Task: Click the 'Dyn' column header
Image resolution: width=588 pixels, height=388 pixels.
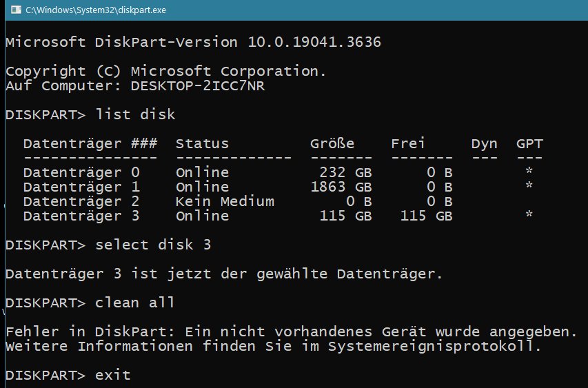Action: coord(484,144)
